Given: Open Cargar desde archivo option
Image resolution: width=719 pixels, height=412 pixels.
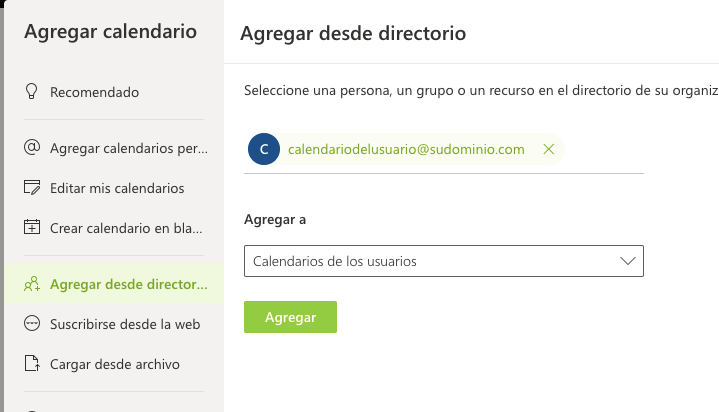Looking at the screenshot, I should tap(114, 364).
